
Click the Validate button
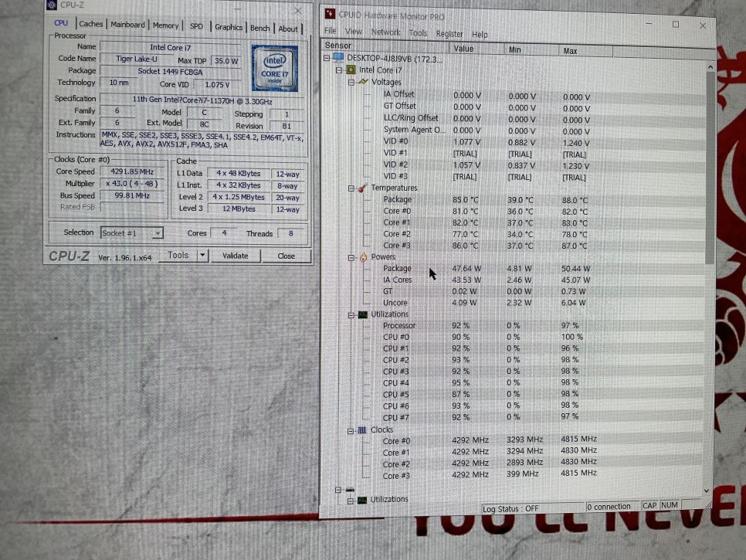(x=236, y=256)
